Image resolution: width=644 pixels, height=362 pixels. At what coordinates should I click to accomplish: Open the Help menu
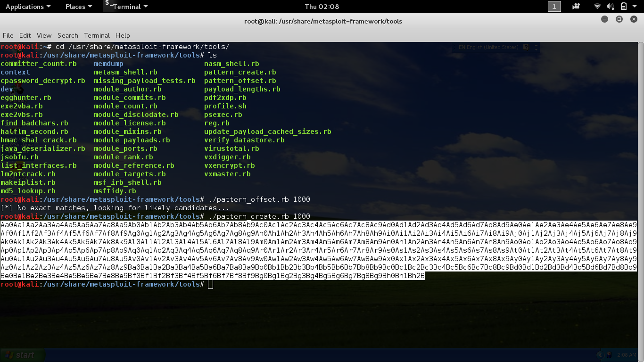click(x=123, y=35)
